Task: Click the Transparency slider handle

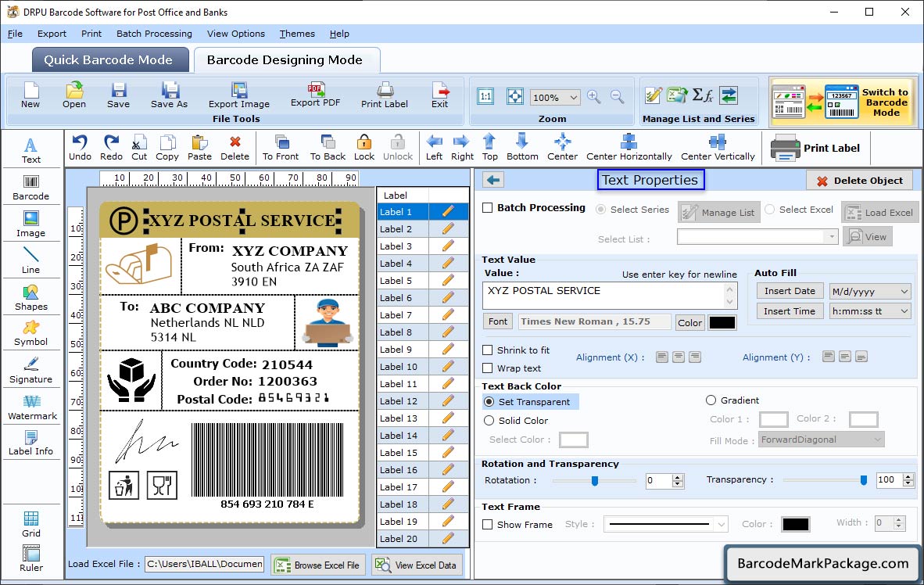Action: (863, 480)
